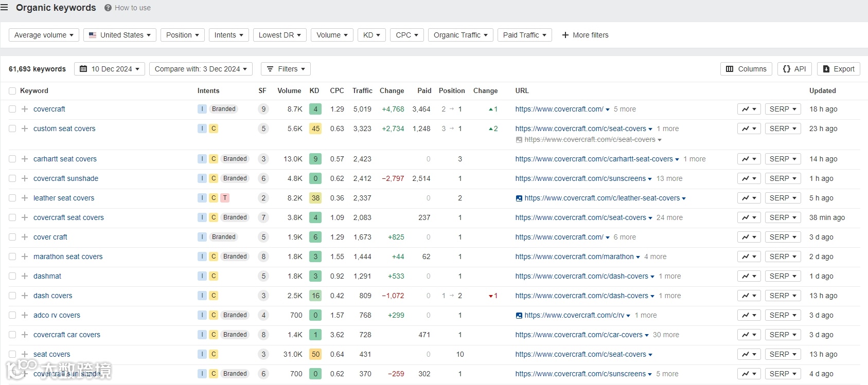This screenshot has width=868, height=385.
Task: Open the position history chart for adco rv covers
Action: point(749,315)
